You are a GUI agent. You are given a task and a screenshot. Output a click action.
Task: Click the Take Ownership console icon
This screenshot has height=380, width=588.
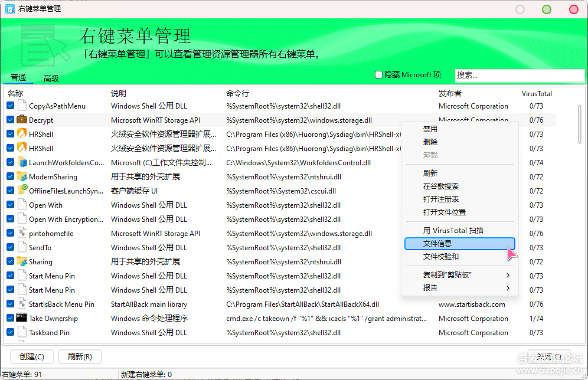22,318
